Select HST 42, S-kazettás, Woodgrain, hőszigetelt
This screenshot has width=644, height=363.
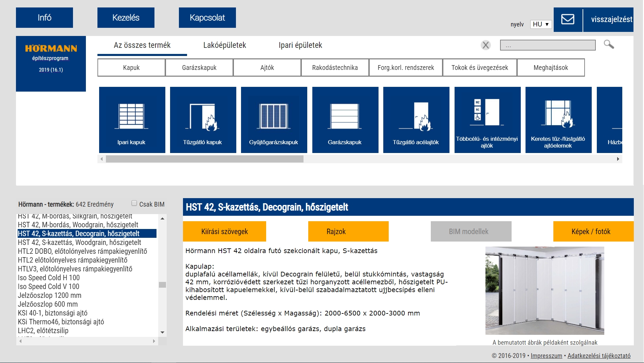click(79, 242)
